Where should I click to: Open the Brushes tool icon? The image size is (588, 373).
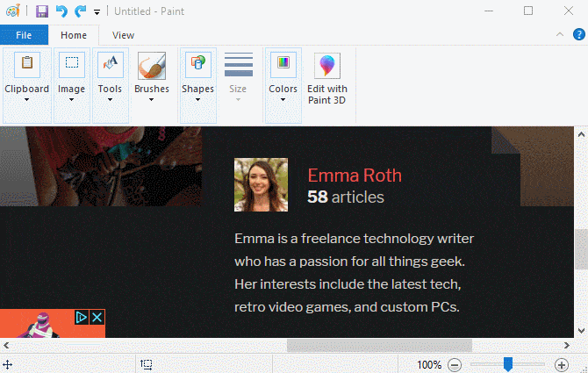point(152,66)
